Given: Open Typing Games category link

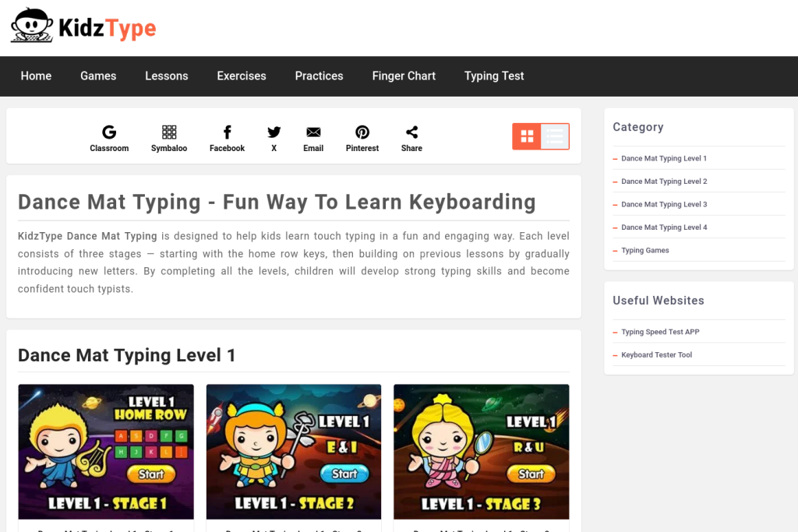Looking at the screenshot, I should coord(644,250).
